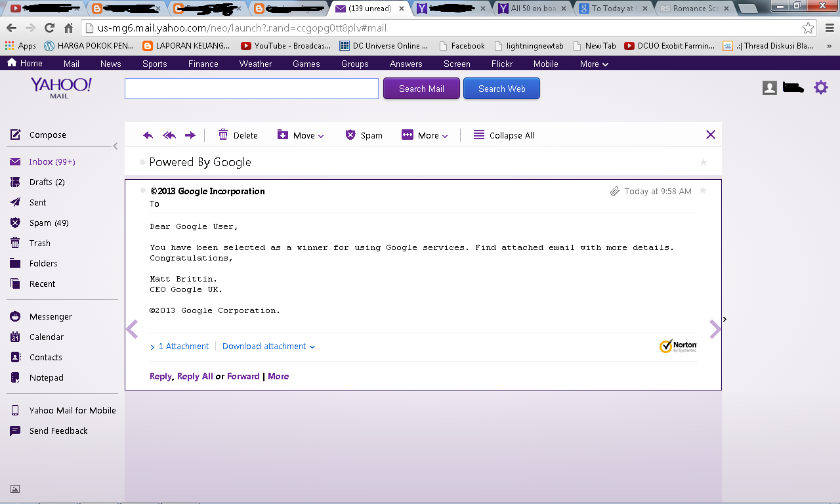Screen dimensions: 840x504
Task: Click the Reply arrow icon in toolbar
Action: 148,135
